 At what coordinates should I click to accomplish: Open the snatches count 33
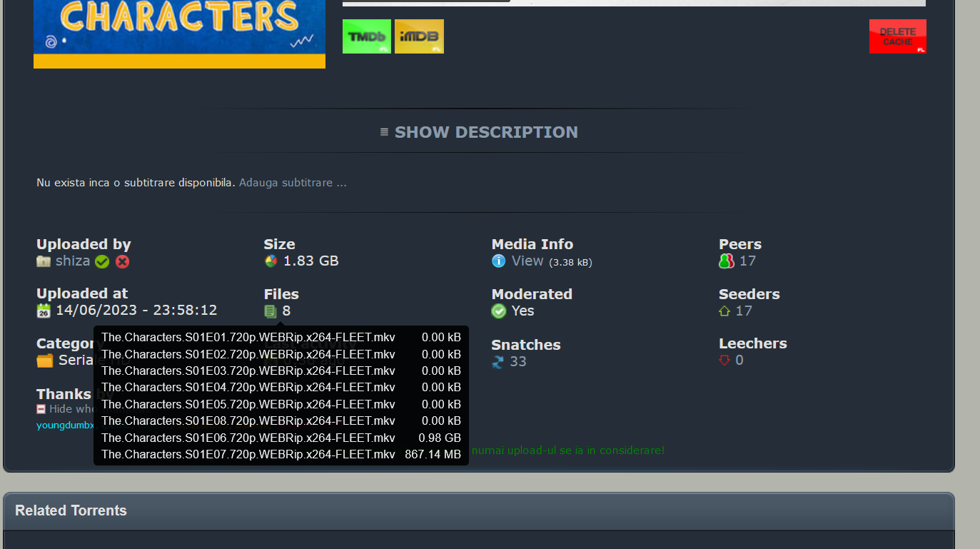(x=518, y=362)
